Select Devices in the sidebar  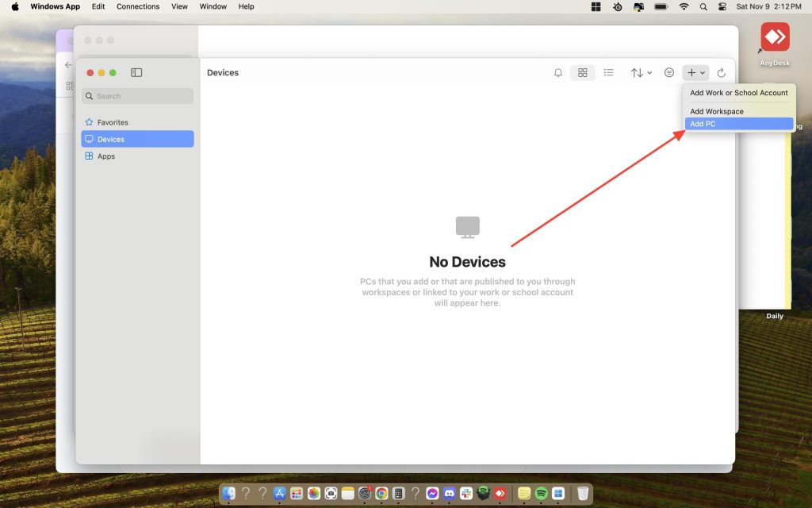click(137, 139)
